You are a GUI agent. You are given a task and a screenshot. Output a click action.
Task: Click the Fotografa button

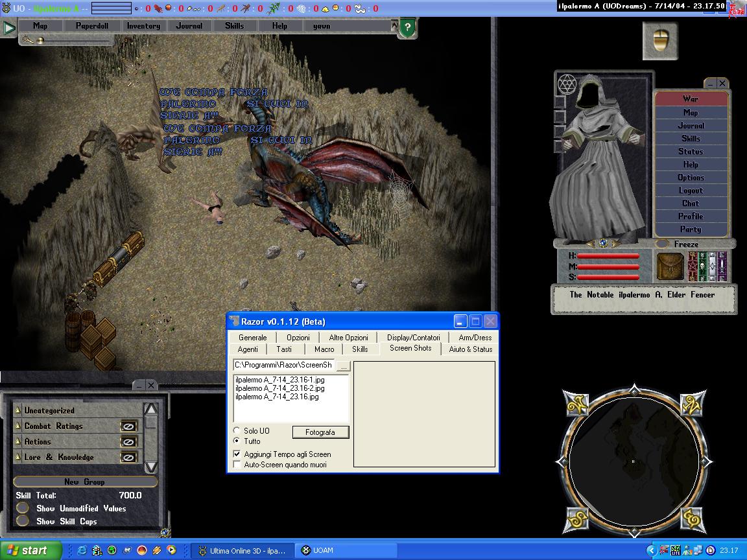pyautogui.click(x=320, y=432)
